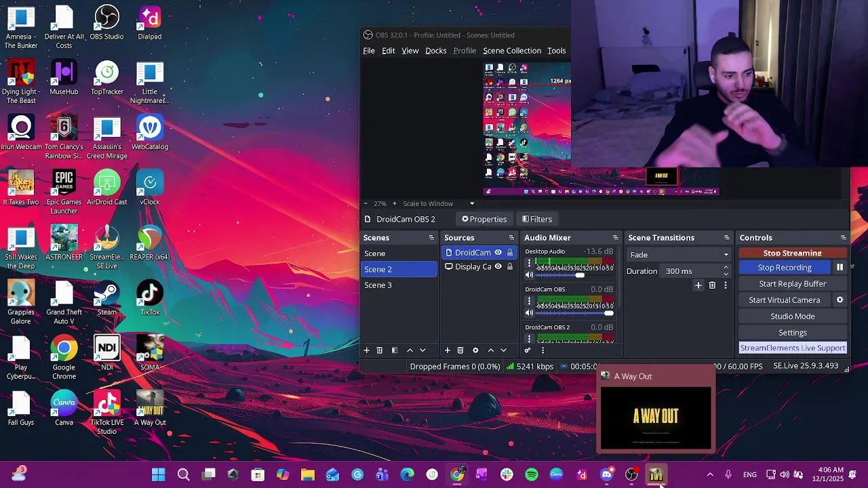Screen dimensions: 868x488
Task: Mute Desktop Audio speaker icon
Action: tap(530, 275)
